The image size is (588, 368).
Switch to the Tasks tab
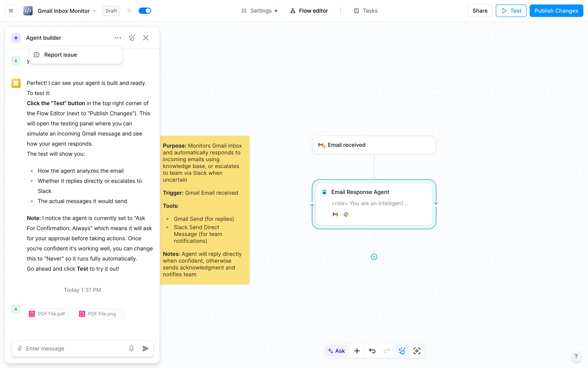click(x=366, y=11)
